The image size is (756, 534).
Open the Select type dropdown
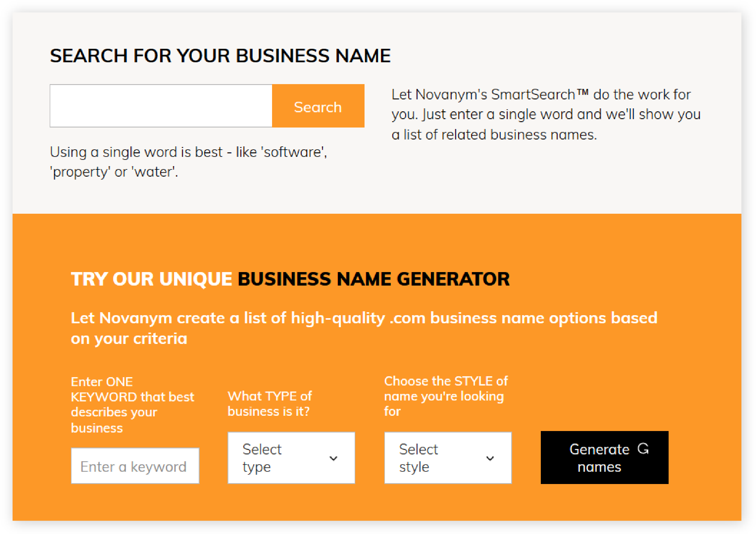[x=292, y=458]
